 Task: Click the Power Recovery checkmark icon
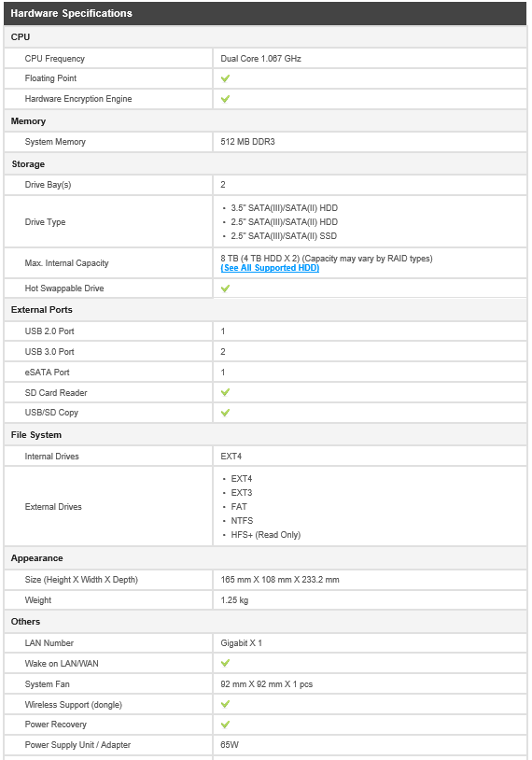225,725
